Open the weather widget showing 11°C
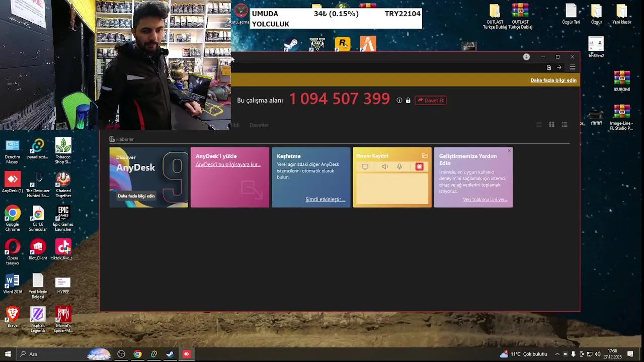The height and width of the screenshot is (362, 644). (523, 354)
